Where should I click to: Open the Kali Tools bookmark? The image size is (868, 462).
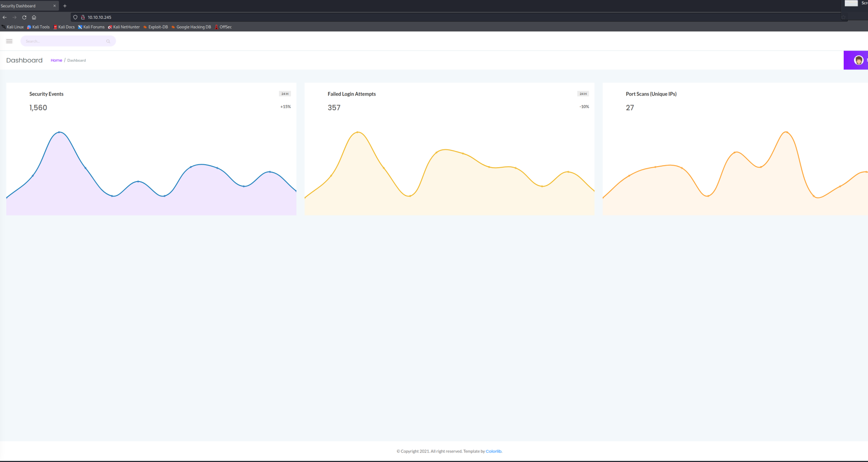pos(39,27)
